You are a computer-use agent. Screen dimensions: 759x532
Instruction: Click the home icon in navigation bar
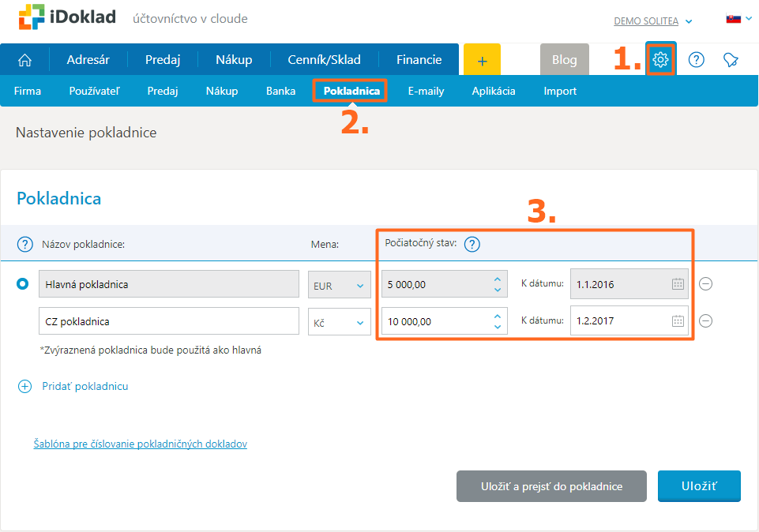pyautogui.click(x=24, y=60)
